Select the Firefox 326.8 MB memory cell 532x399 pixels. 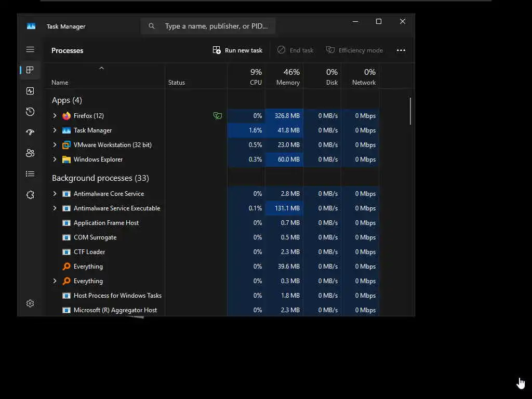point(284,116)
